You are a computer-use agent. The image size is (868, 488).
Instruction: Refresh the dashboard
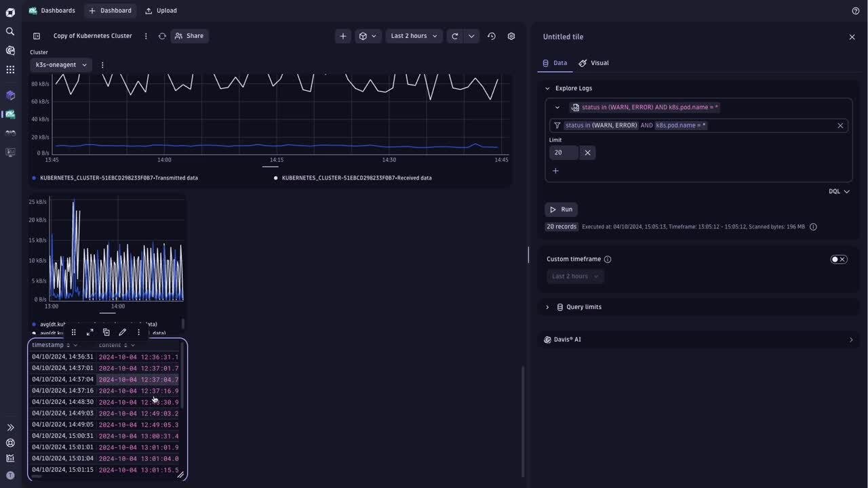(455, 36)
